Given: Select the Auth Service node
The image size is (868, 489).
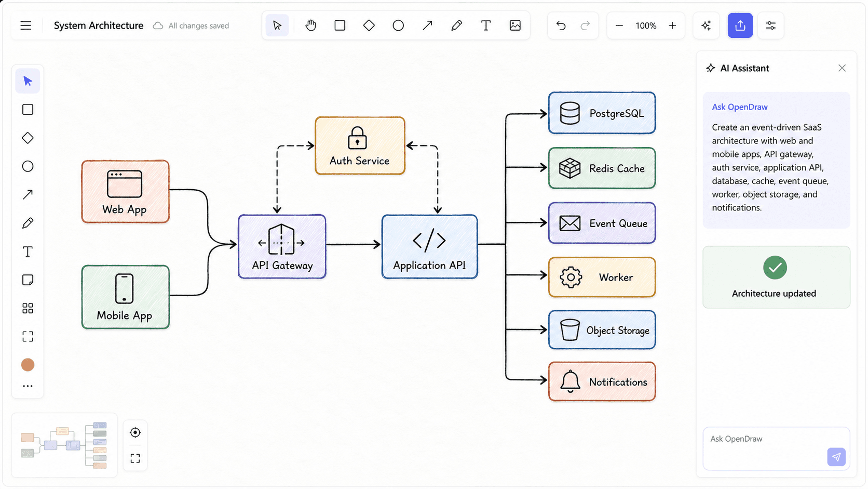Looking at the screenshot, I should pos(360,146).
